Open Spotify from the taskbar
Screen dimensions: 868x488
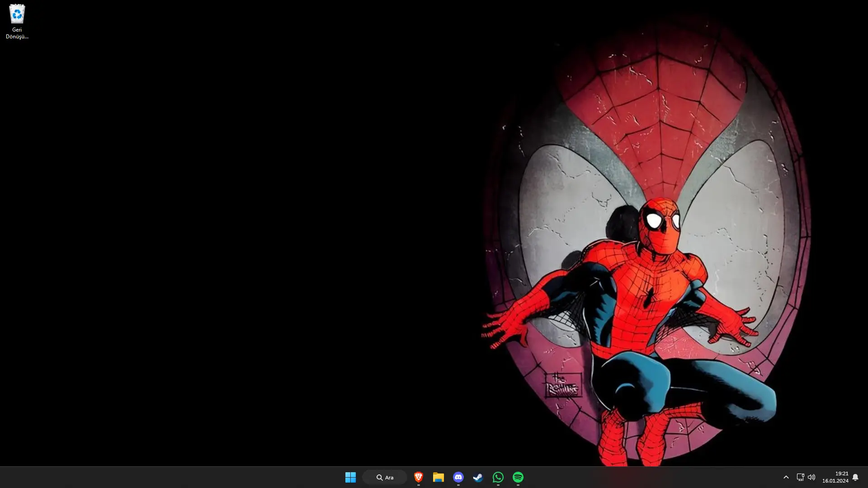click(x=518, y=477)
